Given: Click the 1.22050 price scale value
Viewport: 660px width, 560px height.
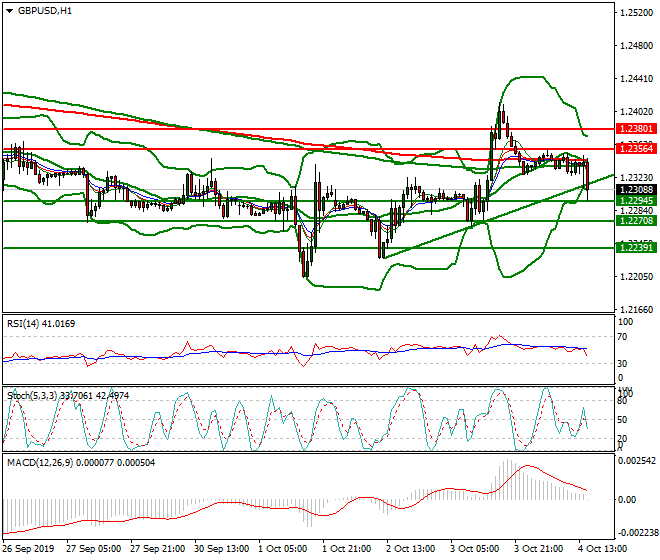Looking at the screenshot, I should 637,277.
